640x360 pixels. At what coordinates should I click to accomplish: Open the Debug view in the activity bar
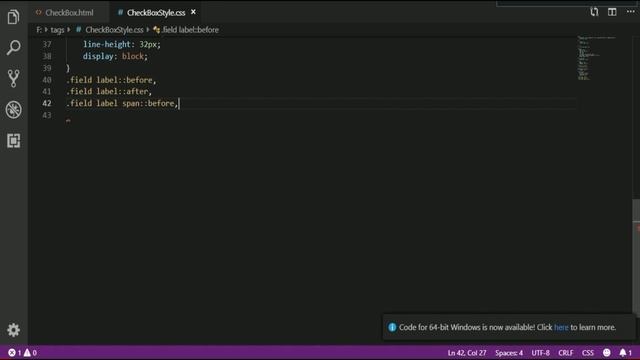coord(13,110)
